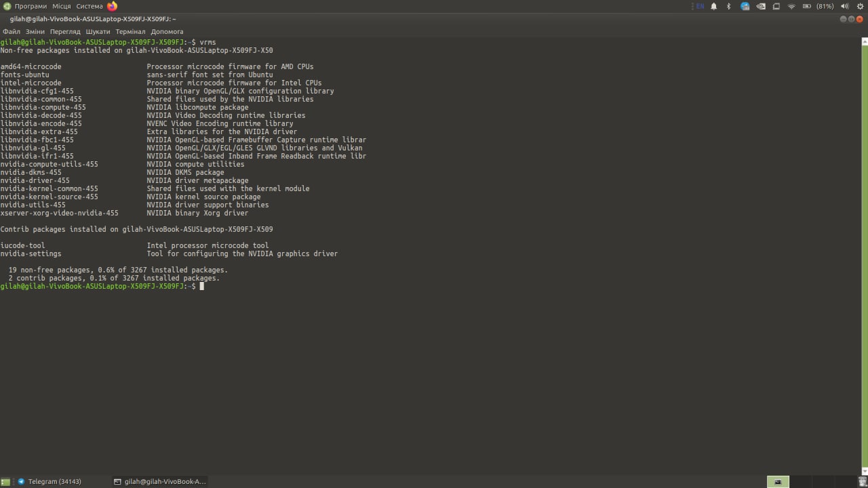
Task: Click the iucode-tool package name
Action: [22, 245]
